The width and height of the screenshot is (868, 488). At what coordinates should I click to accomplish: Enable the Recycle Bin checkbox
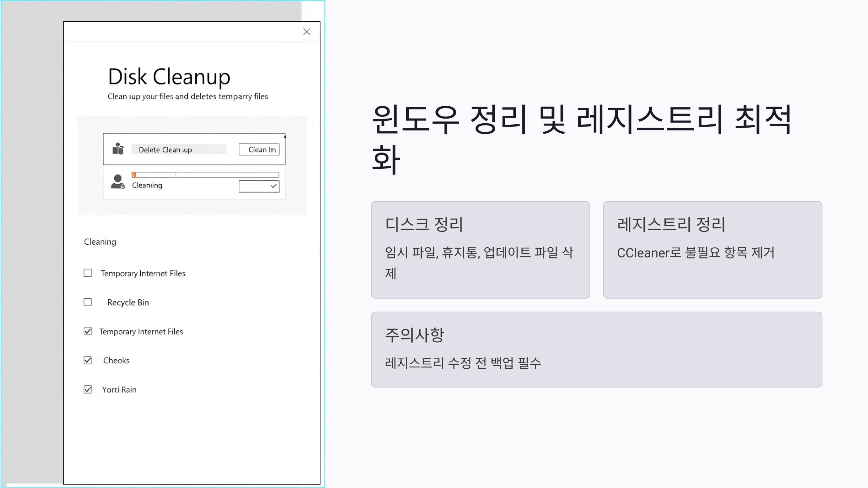tap(88, 302)
